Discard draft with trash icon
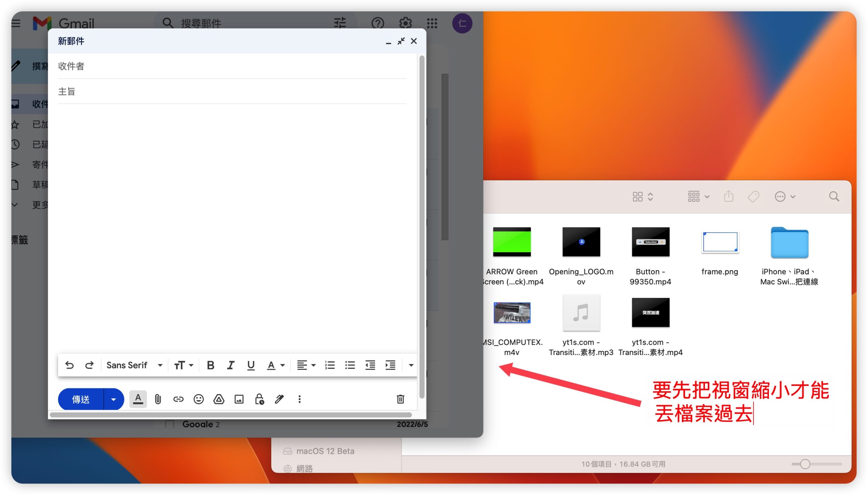This screenshot has height=495, width=868. pos(400,399)
